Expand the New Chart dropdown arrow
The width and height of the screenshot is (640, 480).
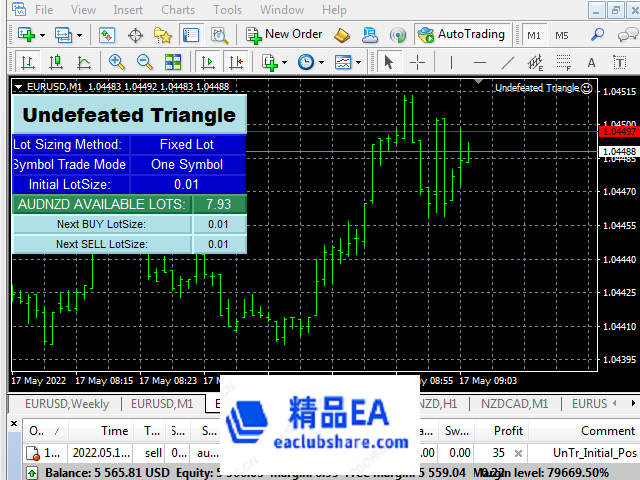click(x=42, y=36)
